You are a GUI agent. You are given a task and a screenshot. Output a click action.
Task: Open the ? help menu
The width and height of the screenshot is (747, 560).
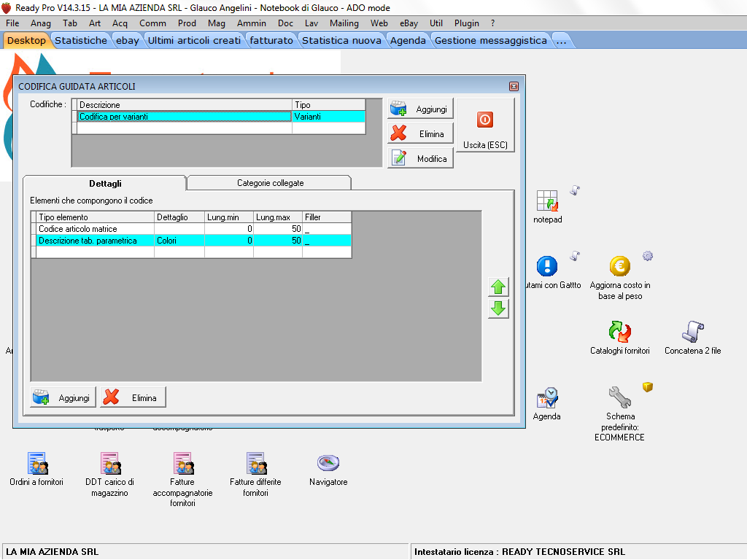[x=492, y=23]
